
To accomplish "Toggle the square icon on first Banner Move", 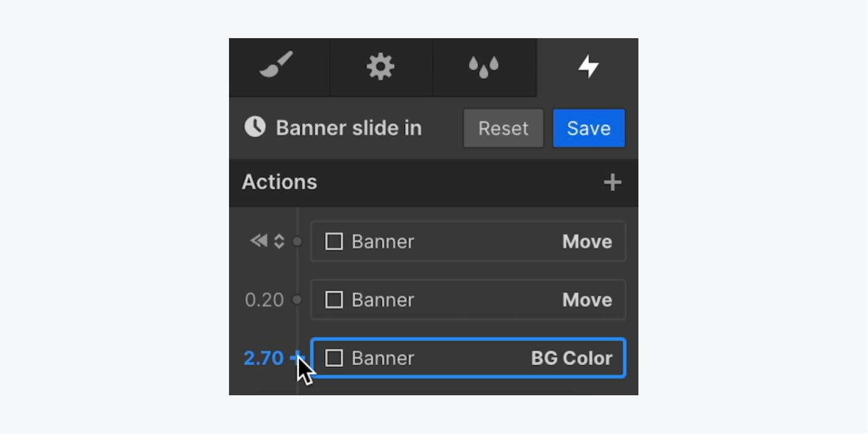I will point(334,242).
